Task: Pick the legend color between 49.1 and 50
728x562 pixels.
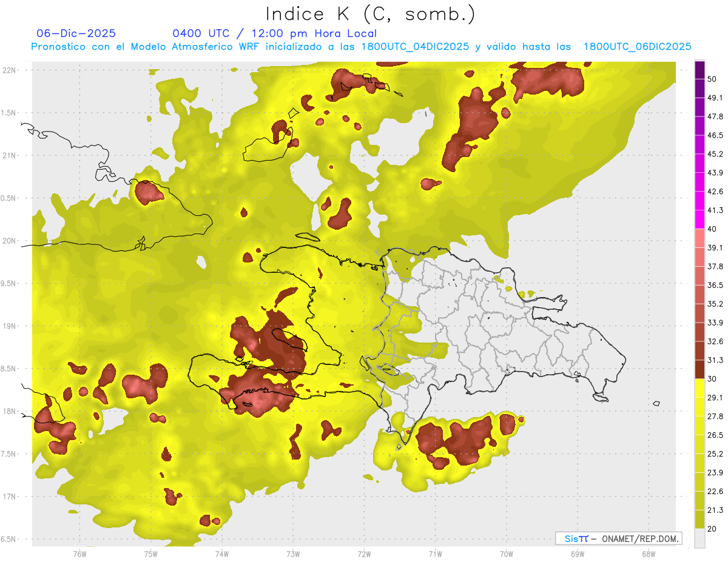Action: 700,88
